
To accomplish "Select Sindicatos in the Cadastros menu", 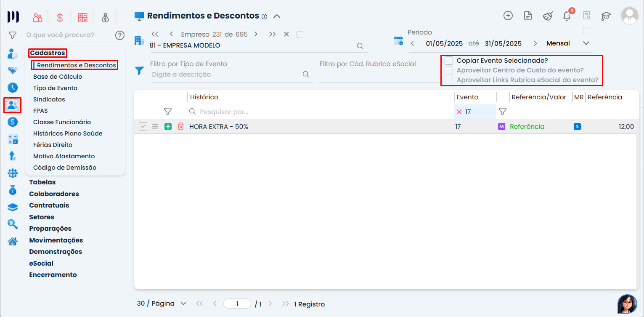I will [x=49, y=99].
